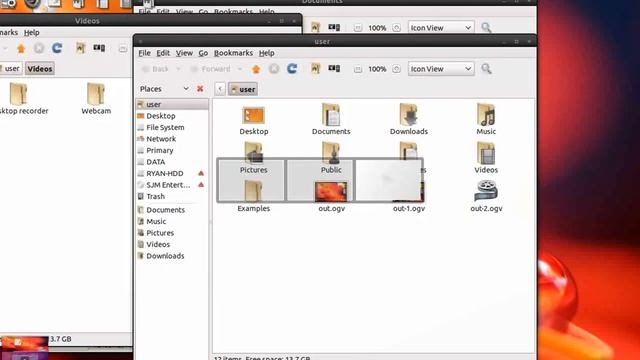The width and height of the screenshot is (640, 360).
Task: Click the Stop loading icon in user window
Action: [274, 69]
